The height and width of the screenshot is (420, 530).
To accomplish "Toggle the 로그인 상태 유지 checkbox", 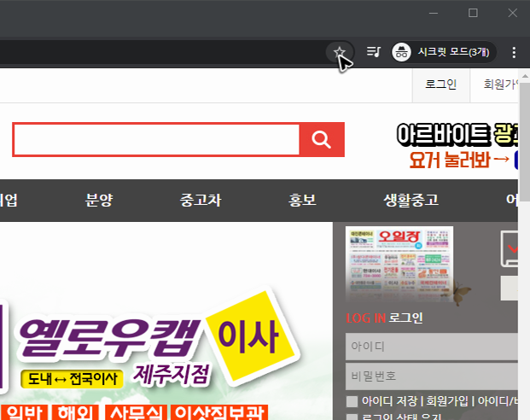I will [x=352, y=417].
